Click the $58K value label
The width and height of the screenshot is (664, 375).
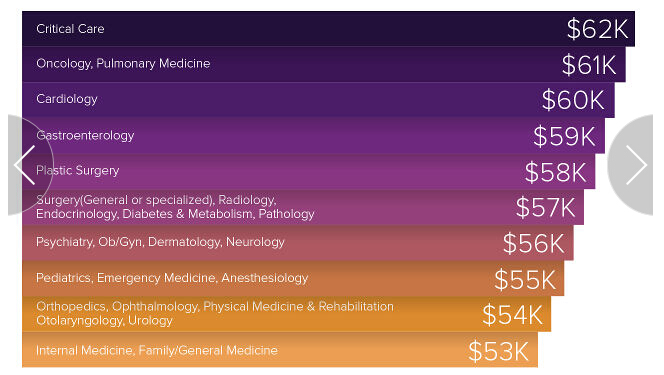pyautogui.click(x=555, y=172)
